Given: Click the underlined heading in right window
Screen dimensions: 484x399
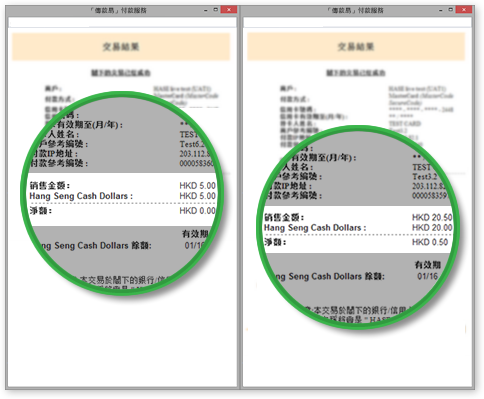Looking at the screenshot, I should tap(356, 72).
